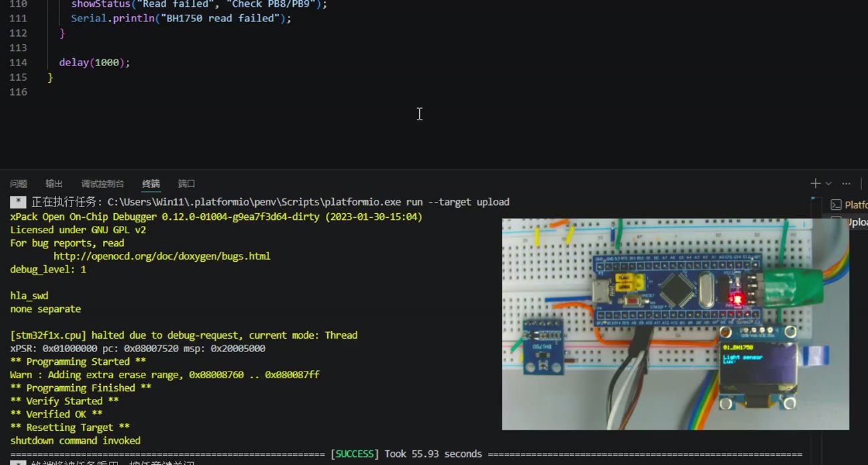Click the "hla_swd" terminal line

(29, 295)
